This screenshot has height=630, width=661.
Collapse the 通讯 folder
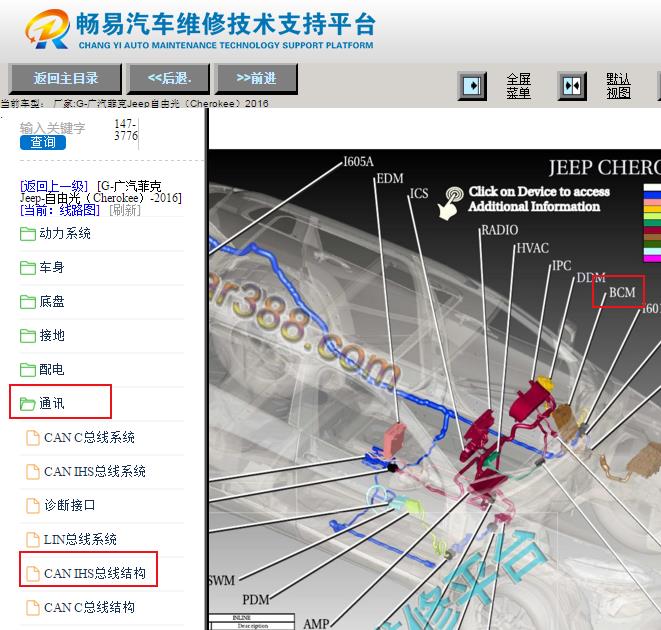point(51,404)
